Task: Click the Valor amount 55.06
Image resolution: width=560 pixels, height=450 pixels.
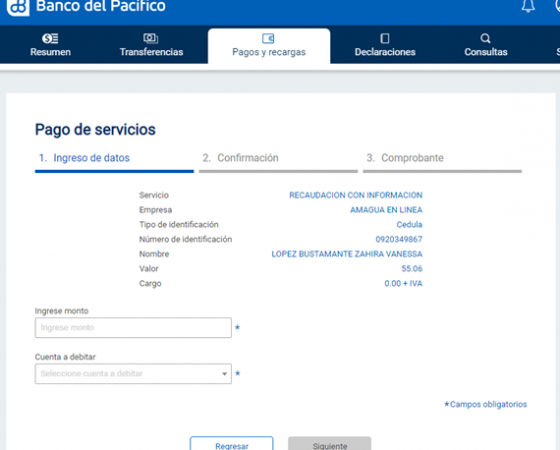Action: click(412, 269)
